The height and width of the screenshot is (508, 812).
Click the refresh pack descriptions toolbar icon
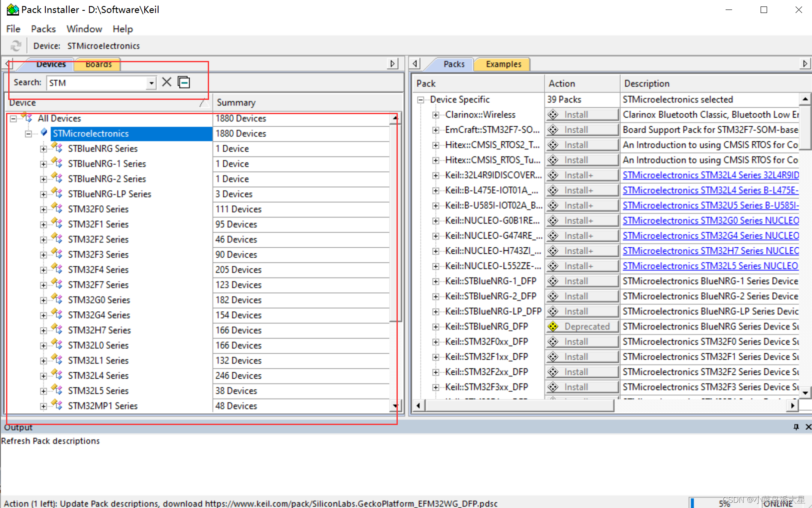click(x=16, y=46)
